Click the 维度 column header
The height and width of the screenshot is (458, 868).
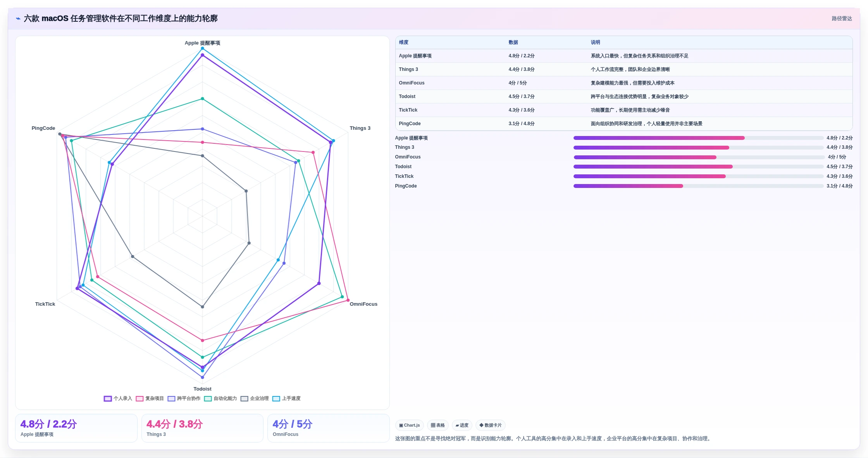point(403,42)
